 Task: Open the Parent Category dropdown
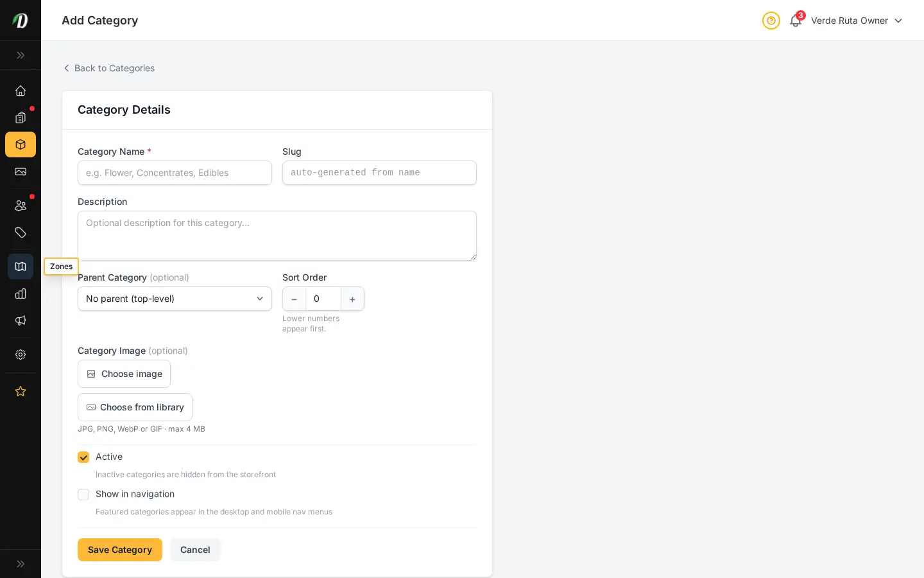pyautogui.click(x=175, y=299)
